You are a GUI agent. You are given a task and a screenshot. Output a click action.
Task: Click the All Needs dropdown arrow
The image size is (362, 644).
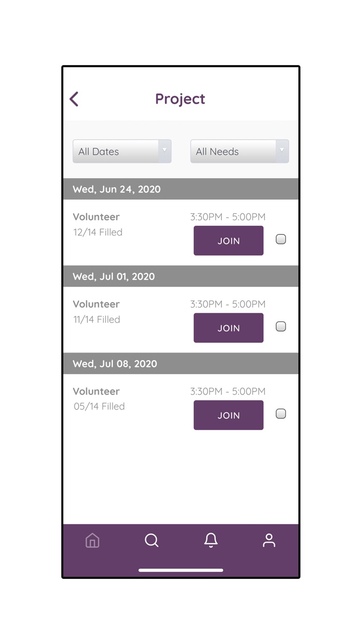pos(282,151)
